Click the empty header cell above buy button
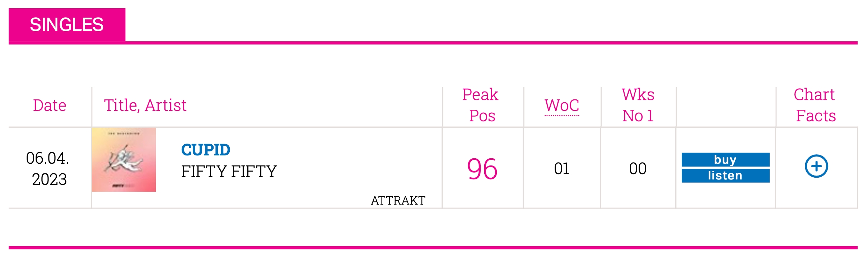868x257 pixels. (x=726, y=107)
